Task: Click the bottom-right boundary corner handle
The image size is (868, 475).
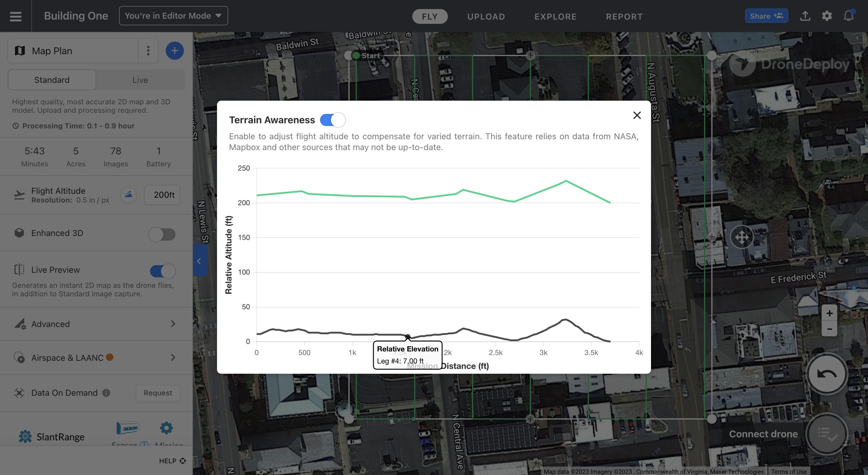Action: tap(711, 419)
